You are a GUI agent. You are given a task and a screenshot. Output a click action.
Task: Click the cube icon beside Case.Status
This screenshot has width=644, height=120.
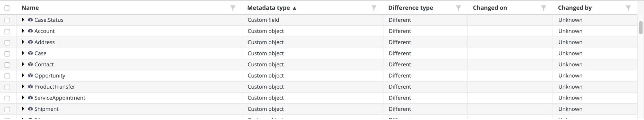(30, 20)
